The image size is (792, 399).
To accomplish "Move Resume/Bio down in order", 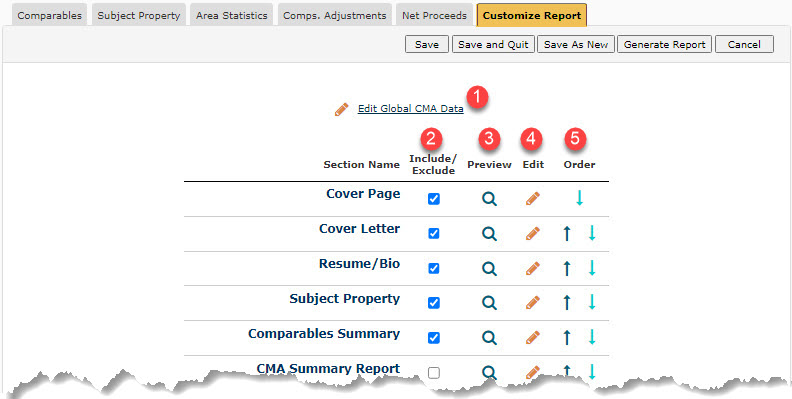I will [592, 268].
